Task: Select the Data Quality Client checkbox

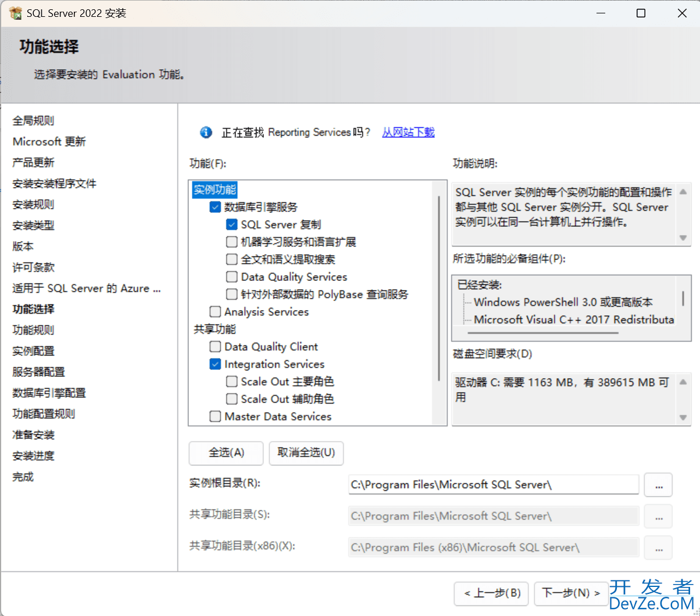Action: point(215,347)
